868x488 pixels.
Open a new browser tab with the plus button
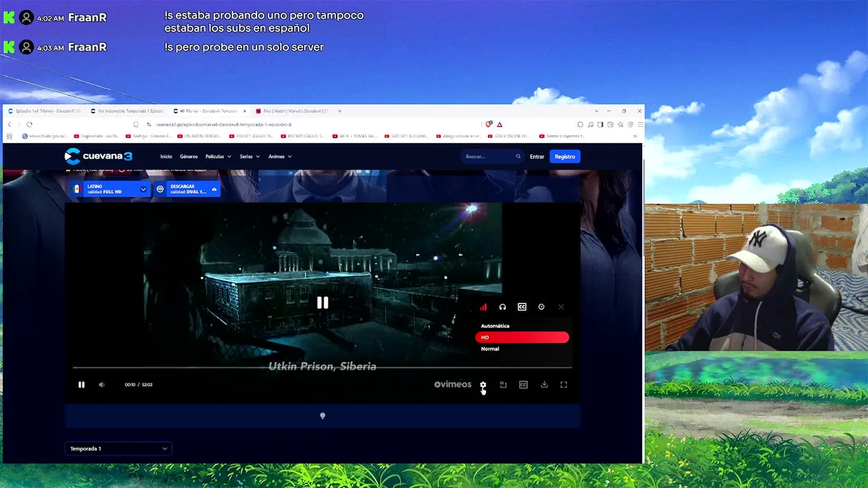340,111
